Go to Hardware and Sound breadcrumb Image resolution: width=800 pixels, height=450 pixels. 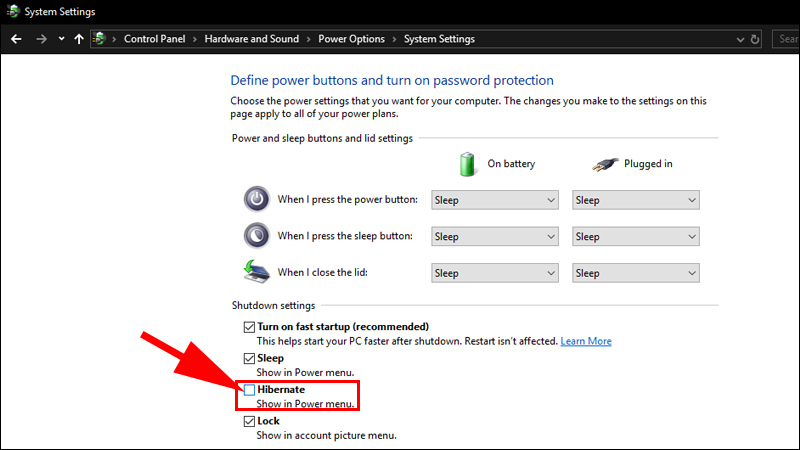point(251,39)
